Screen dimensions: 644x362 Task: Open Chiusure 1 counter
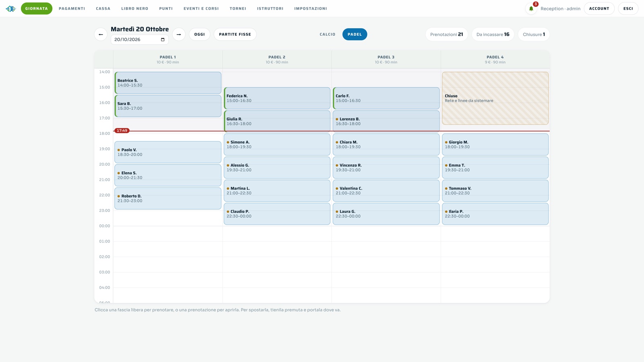pos(534,34)
